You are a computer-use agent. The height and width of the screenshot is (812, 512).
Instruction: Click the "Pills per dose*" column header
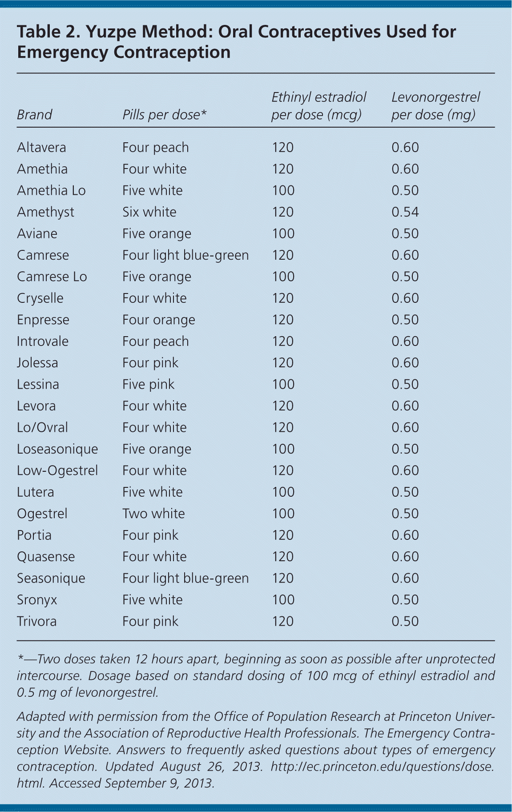pos(164,115)
